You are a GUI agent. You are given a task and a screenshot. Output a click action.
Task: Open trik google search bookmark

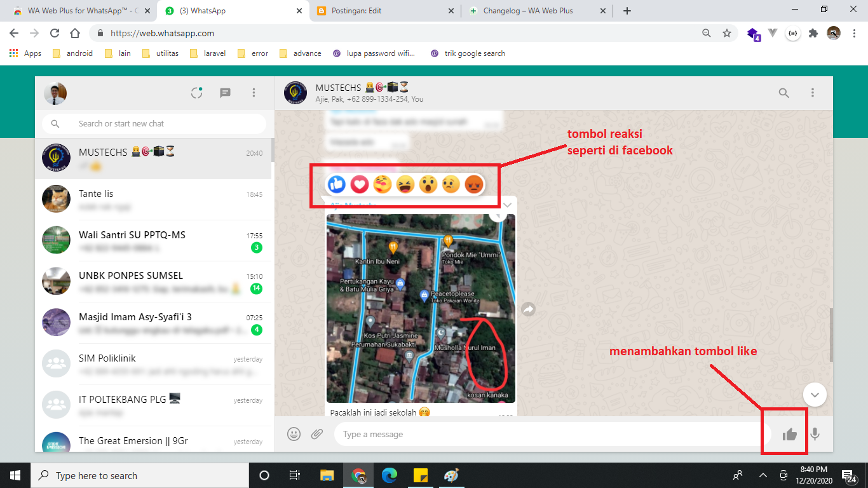(x=468, y=53)
